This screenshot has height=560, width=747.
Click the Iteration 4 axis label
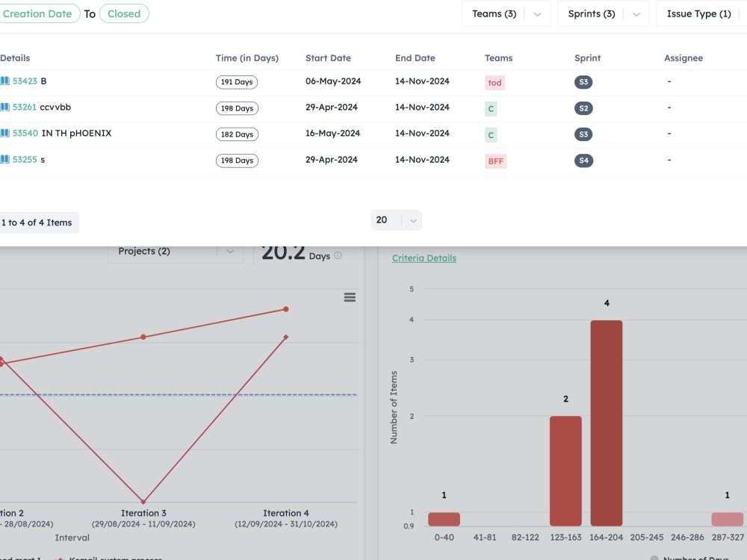pos(286,518)
